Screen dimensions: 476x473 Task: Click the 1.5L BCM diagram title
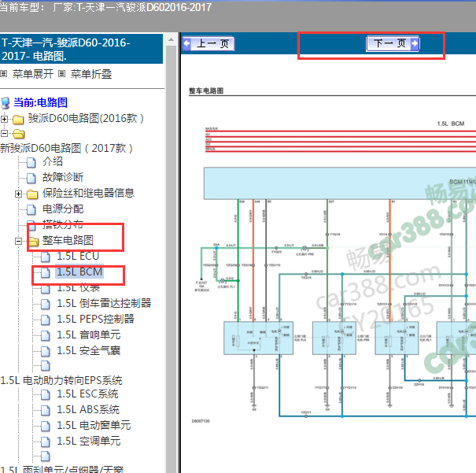(451, 124)
